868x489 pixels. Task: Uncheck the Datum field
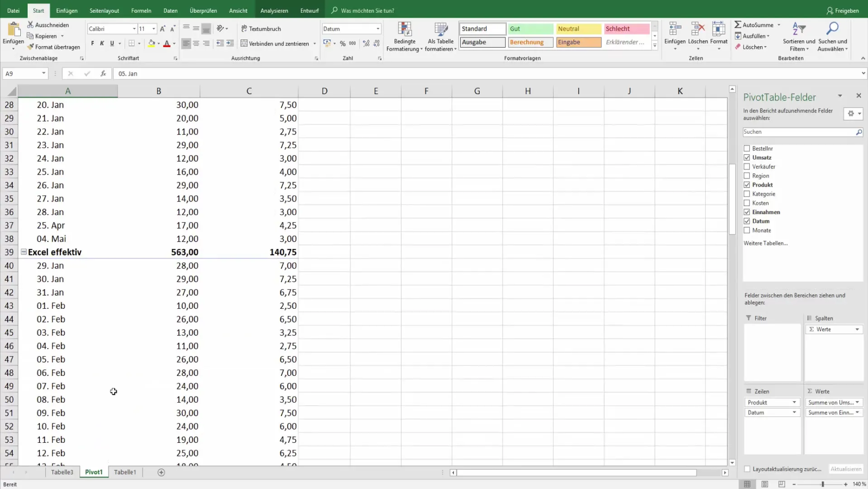[x=747, y=221]
